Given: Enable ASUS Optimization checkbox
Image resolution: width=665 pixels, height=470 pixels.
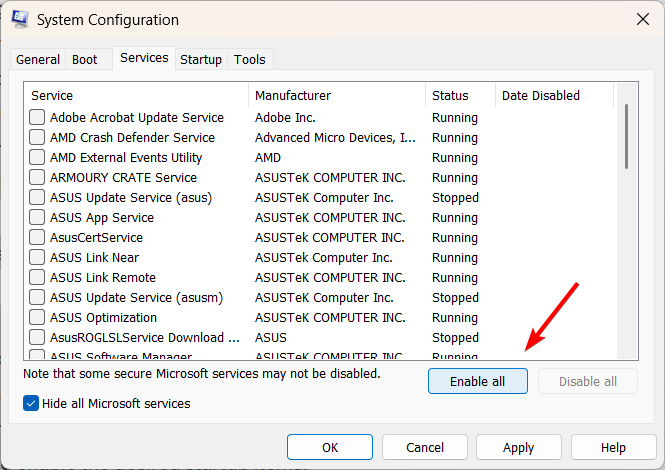Looking at the screenshot, I should (x=37, y=317).
